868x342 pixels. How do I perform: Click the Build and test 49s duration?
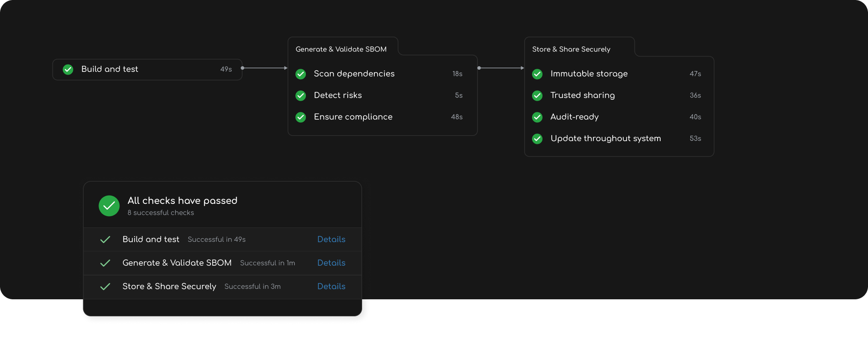(x=226, y=69)
